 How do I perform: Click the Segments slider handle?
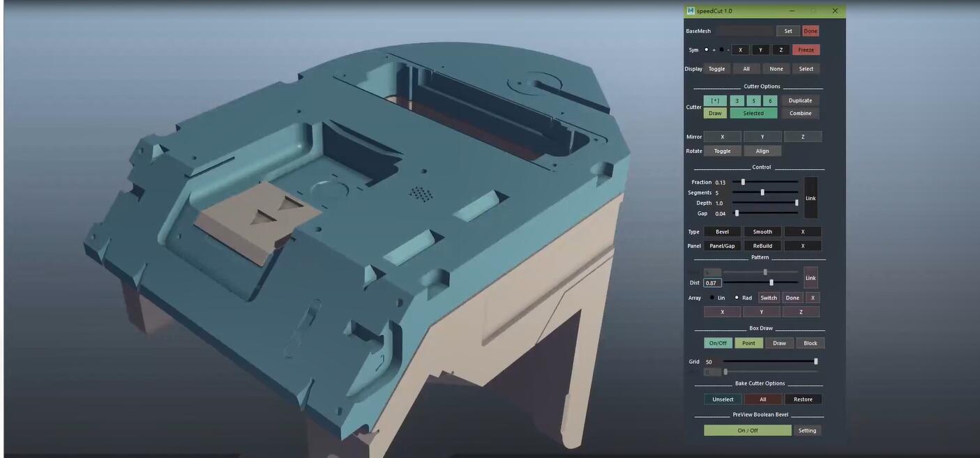tap(762, 192)
